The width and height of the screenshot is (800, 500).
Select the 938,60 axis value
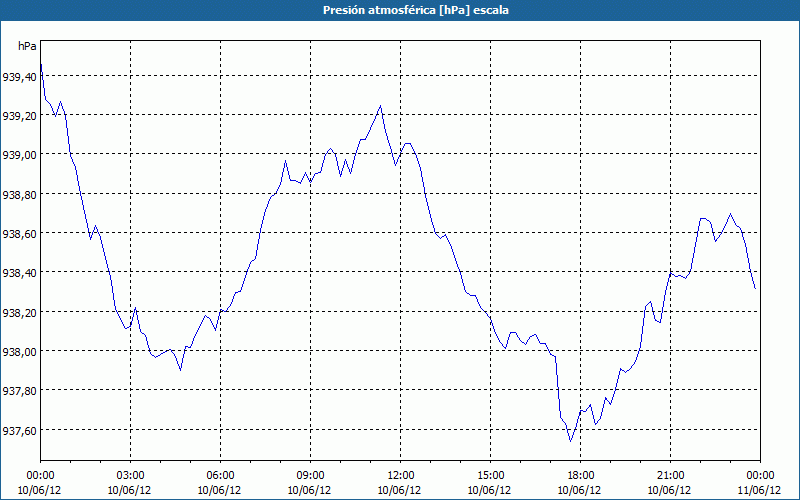tap(19, 233)
